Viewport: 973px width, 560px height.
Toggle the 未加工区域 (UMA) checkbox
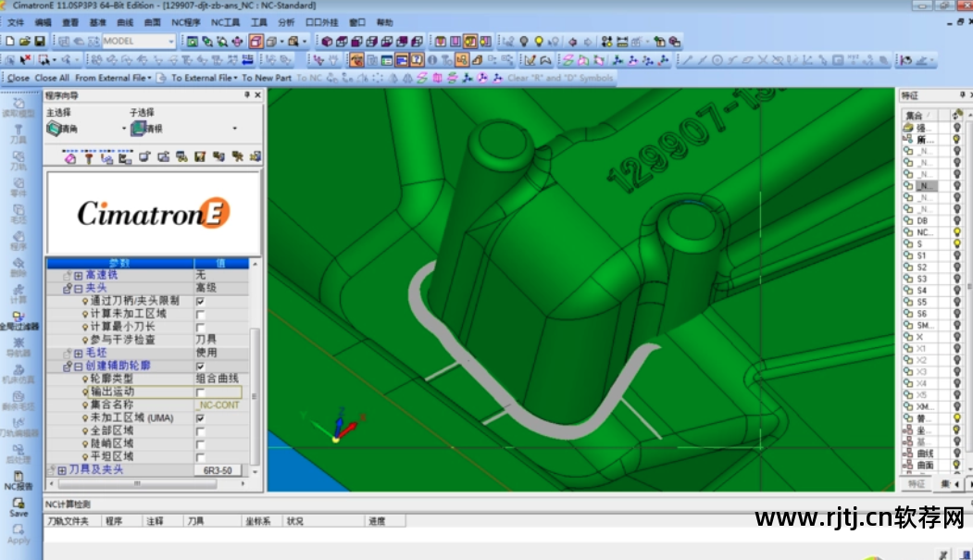201,418
